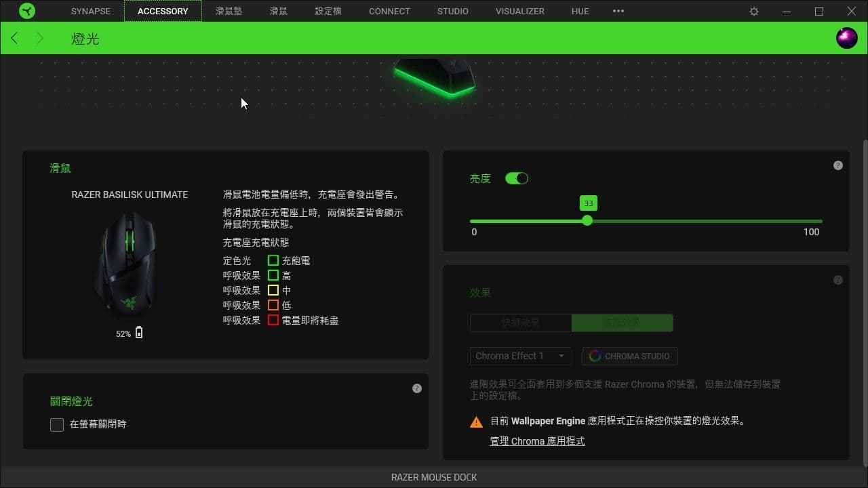
Task: Click the Wallpaper Engine warning message
Action: 618,421
